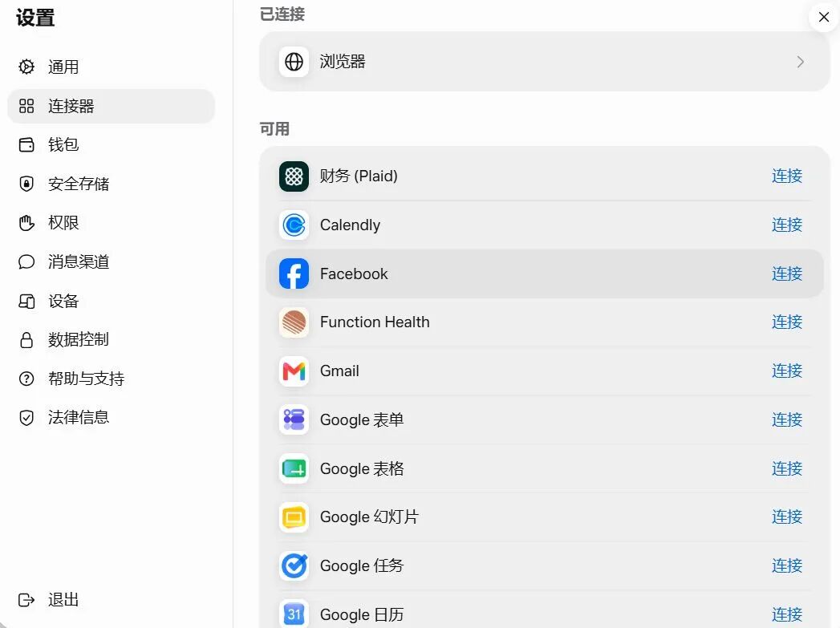Click the 退出 logout arrow icon
This screenshot has height=628, width=840.
point(26,600)
